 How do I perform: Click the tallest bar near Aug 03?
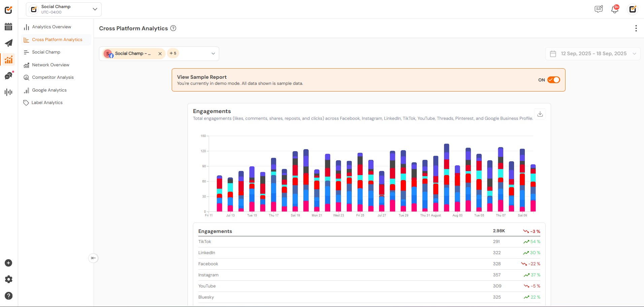[x=446, y=178]
